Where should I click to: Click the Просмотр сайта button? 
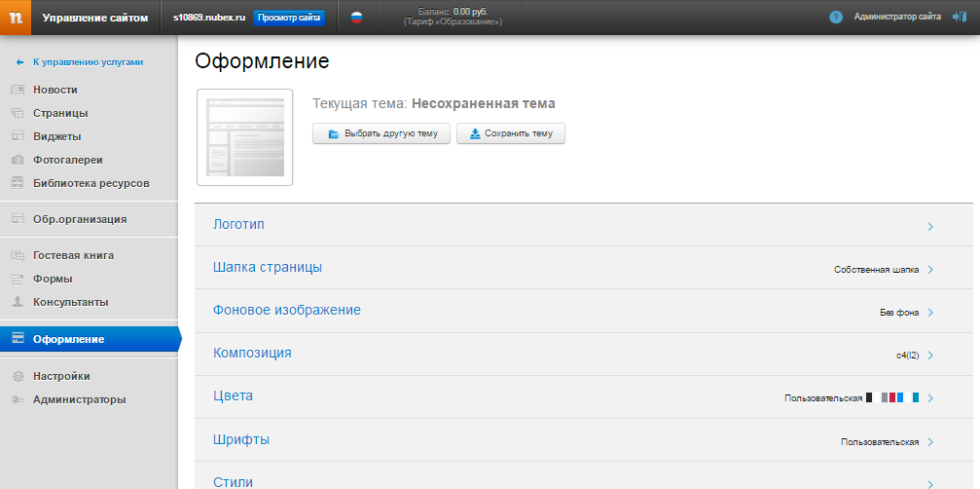[x=289, y=18]
